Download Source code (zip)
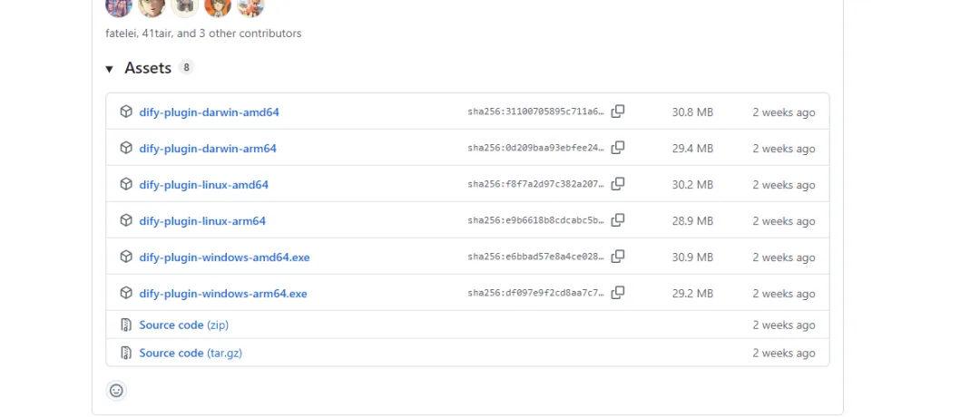Viewport: 980px width, 417px height. (x=183, y=325)
